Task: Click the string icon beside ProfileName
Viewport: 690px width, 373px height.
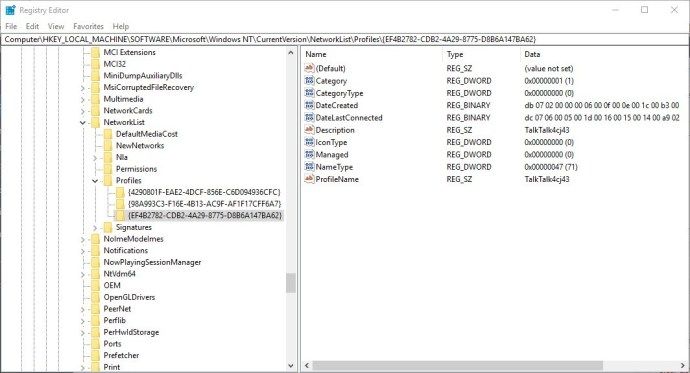Action: [x=309, y=179]
